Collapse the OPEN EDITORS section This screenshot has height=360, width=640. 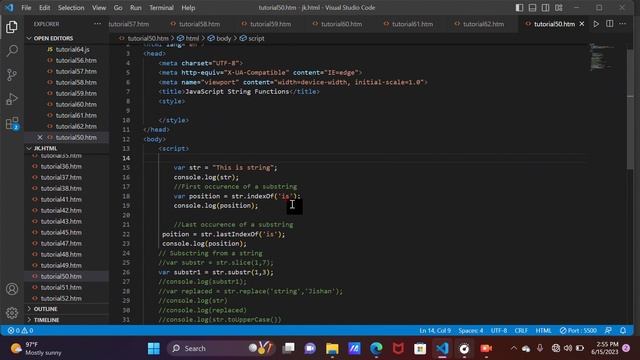tap(53, 38)
